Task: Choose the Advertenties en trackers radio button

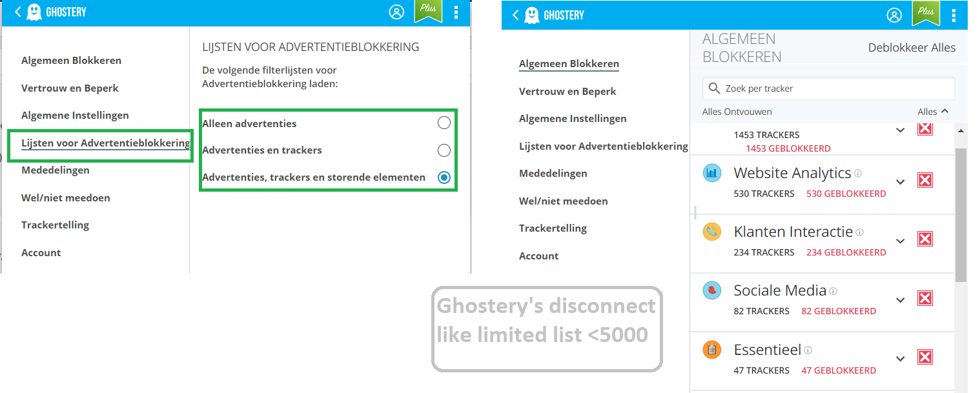Action: 444,150
